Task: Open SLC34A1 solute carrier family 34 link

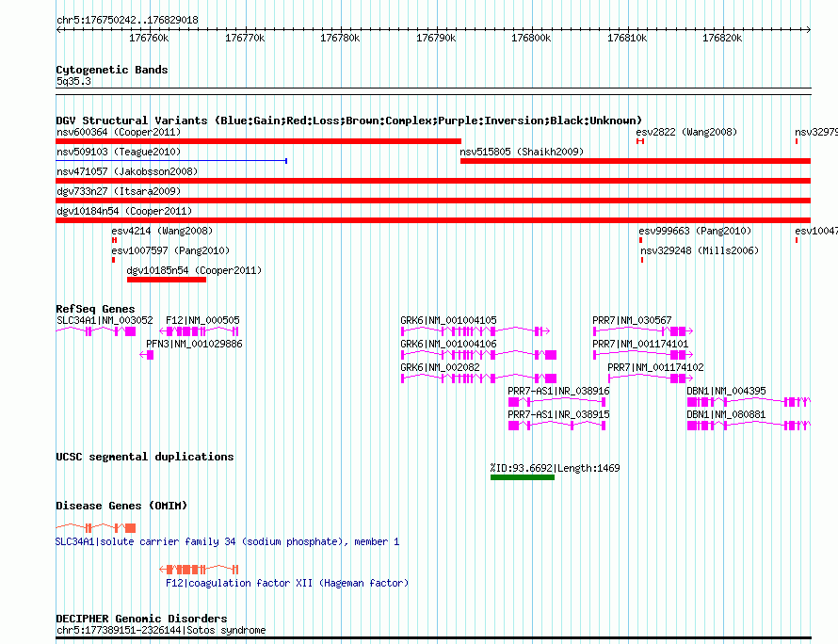Action: (x=227, y=542)
